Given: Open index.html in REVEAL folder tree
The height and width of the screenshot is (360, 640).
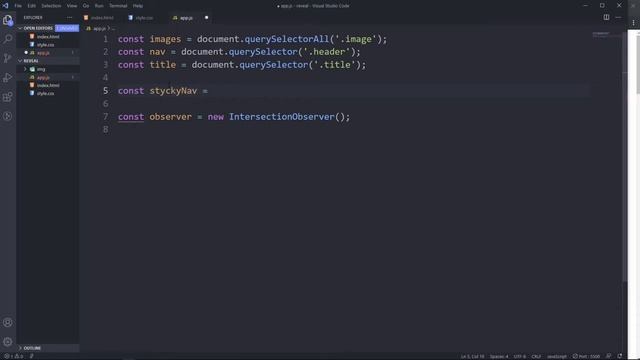Looking at the screenshot, I should [48, 85].
